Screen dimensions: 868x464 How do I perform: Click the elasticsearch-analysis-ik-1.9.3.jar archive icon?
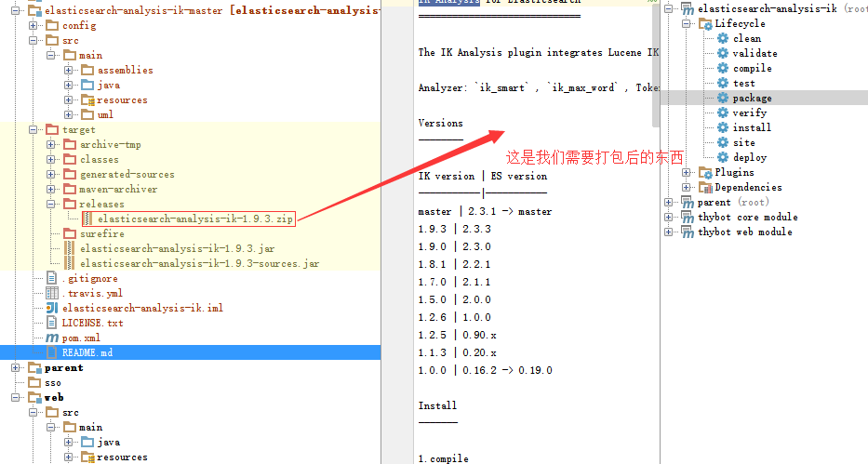[x=70, y=249]
